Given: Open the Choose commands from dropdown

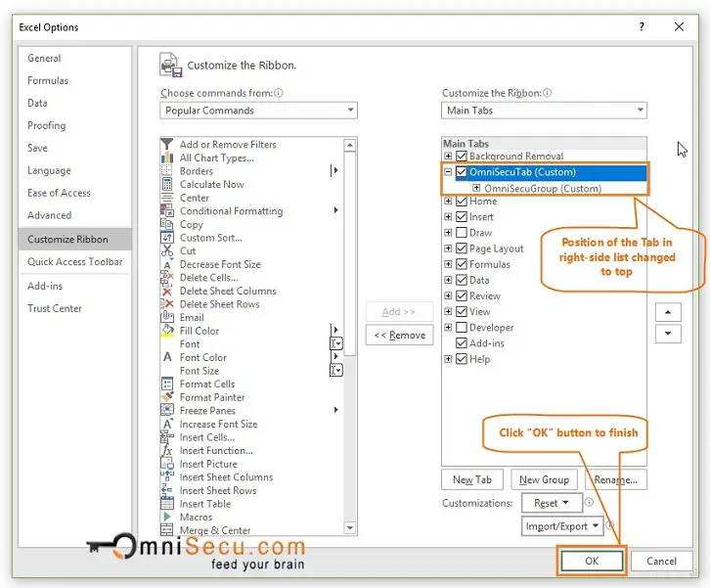Looking at the screenshot, I should (x=258, y=111).
